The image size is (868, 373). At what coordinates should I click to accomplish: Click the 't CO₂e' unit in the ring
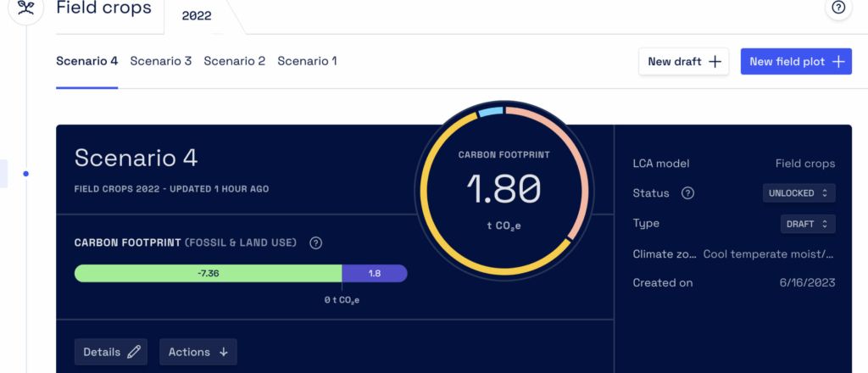click(x=504, y=226)
